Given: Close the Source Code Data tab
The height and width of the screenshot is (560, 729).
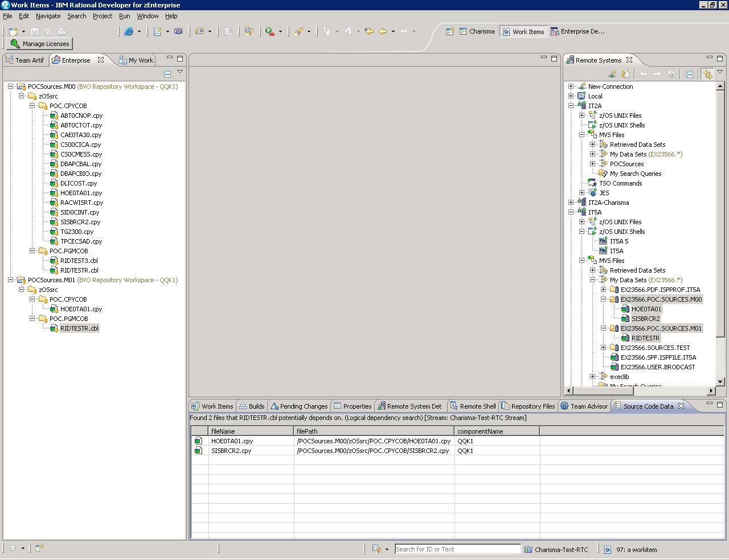Looking at the screenshot, I should (681, 406).
